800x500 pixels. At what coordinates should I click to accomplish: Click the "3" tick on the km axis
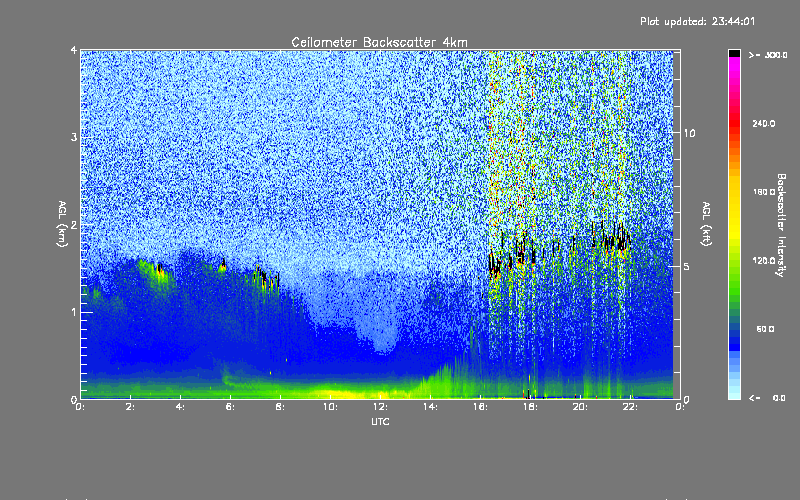click(74, 137)
